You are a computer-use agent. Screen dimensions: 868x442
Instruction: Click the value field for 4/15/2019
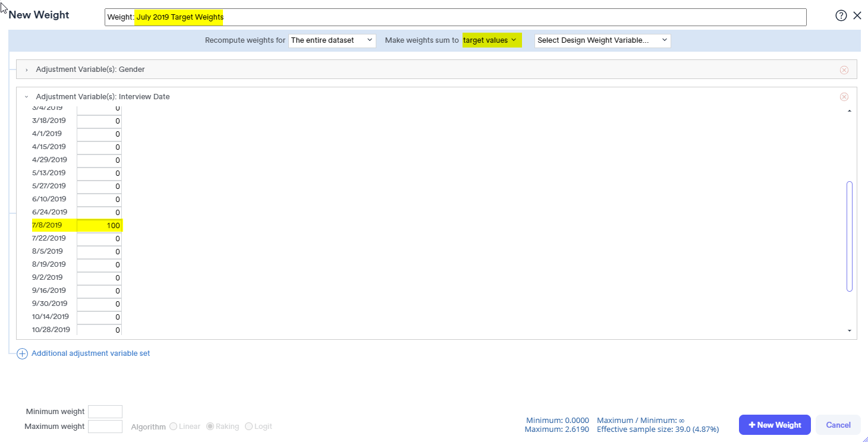tap(99, 147)
